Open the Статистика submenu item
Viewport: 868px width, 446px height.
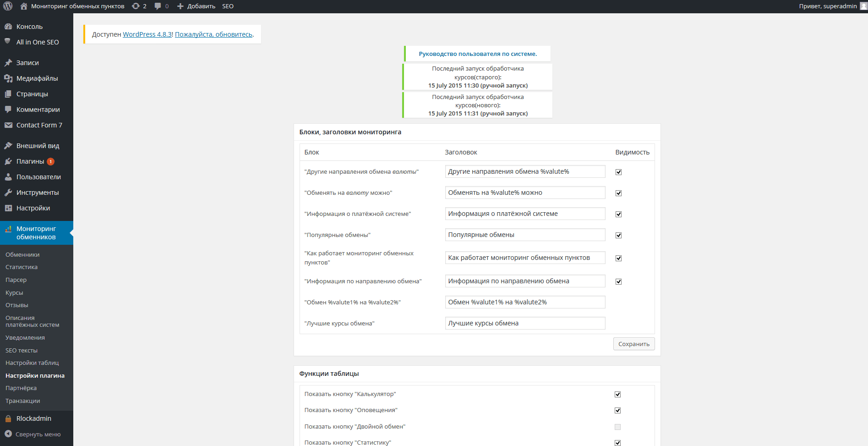pos(22,267)
